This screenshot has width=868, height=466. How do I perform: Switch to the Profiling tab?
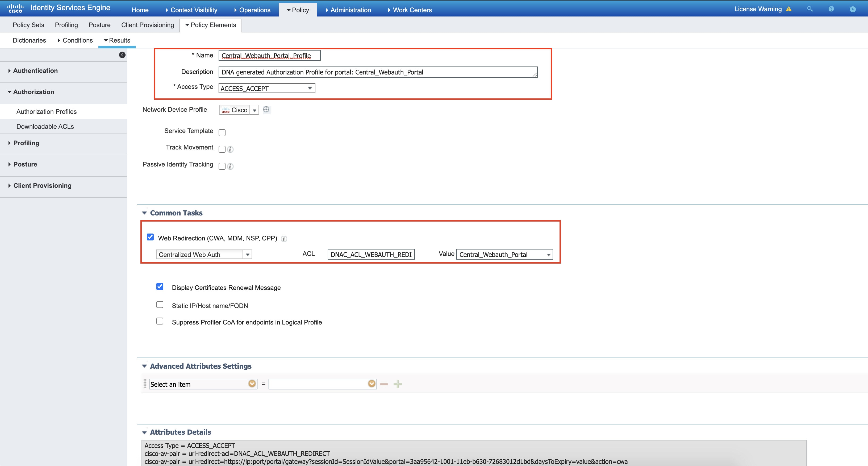(x=66, y=25)
